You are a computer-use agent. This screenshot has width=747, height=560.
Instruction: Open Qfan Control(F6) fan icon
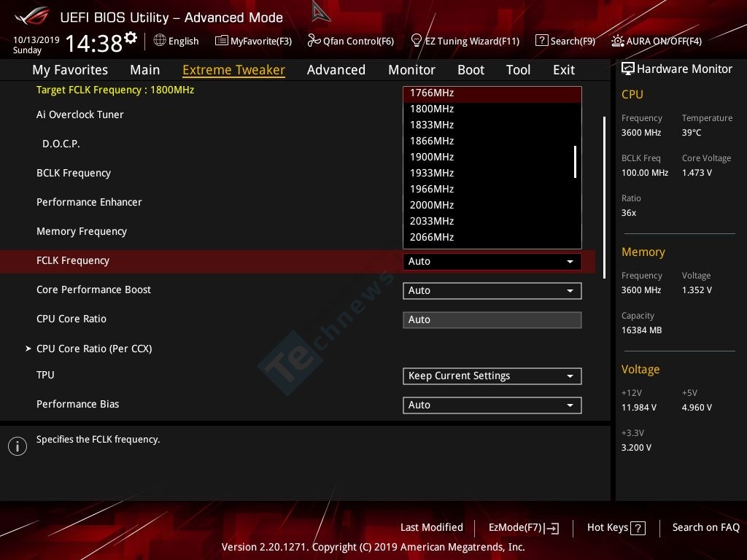pos(314,41)
